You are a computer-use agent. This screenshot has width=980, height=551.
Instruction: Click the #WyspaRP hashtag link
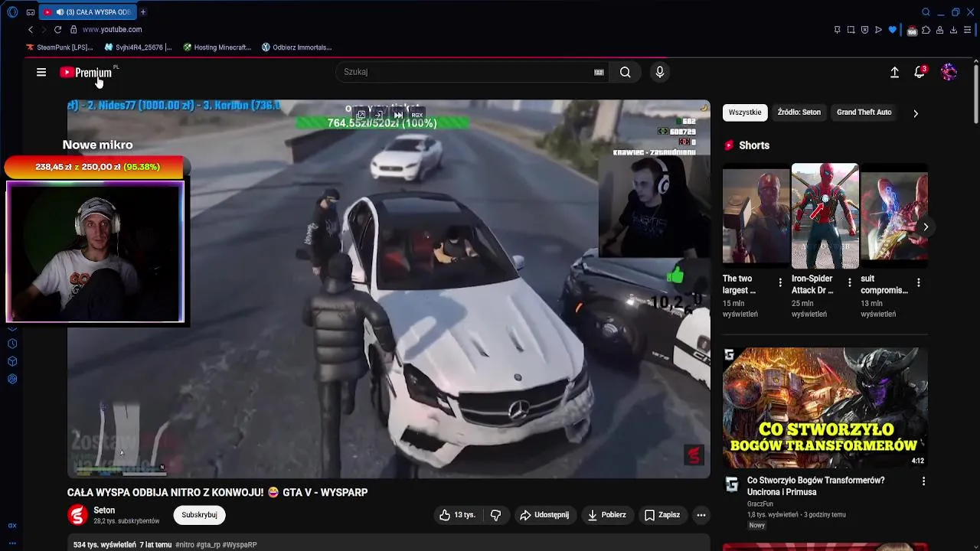(240, 545)
